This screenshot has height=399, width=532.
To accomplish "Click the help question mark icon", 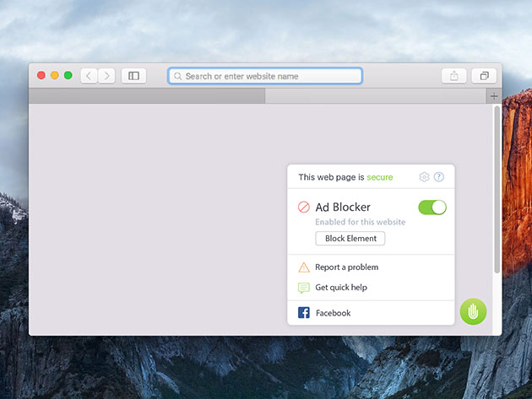I will point(439,177).
